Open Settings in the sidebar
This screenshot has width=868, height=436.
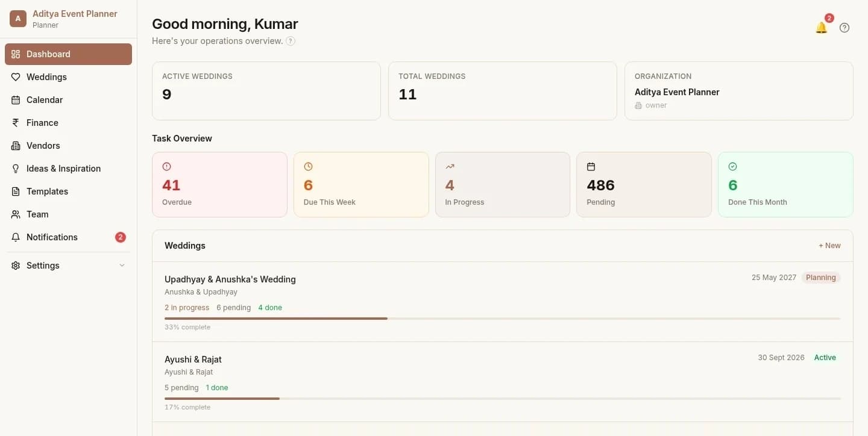68,266
